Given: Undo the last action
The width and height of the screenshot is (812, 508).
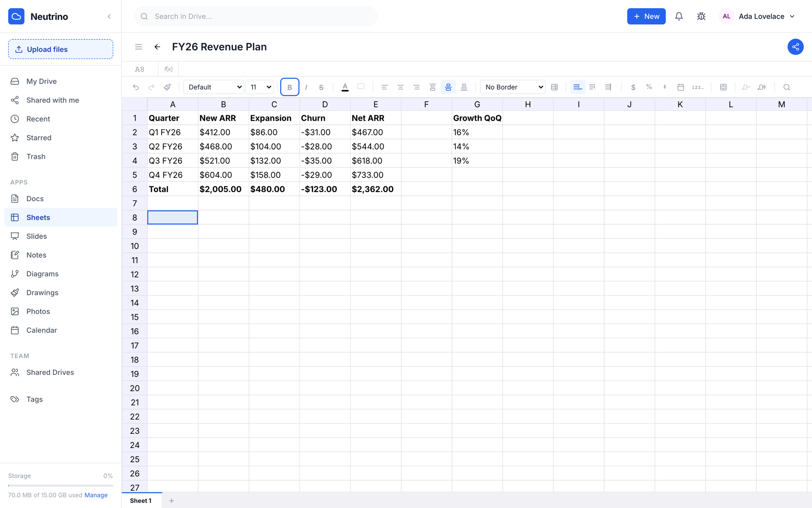Looking at the screenshot, I should click(x=136, y=87).
